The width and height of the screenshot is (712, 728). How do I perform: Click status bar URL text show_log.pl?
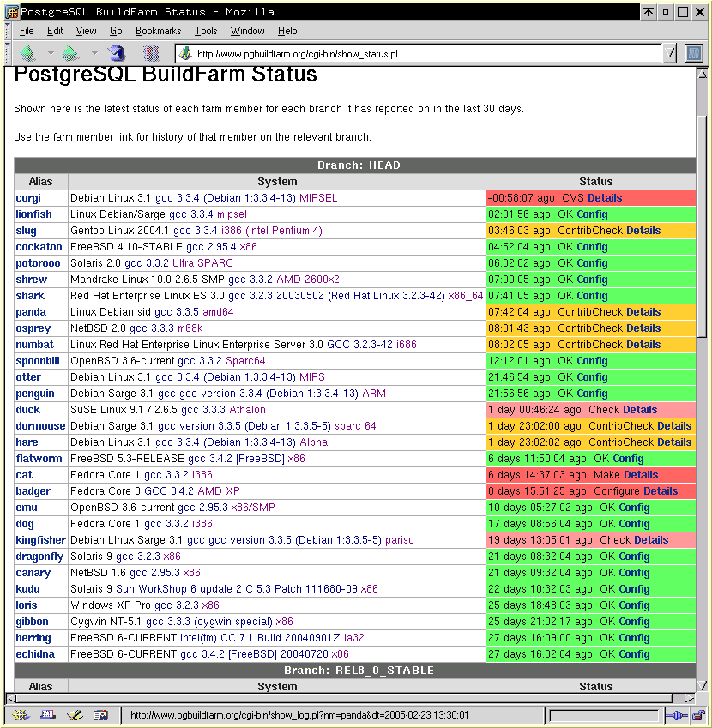(299, 715)
